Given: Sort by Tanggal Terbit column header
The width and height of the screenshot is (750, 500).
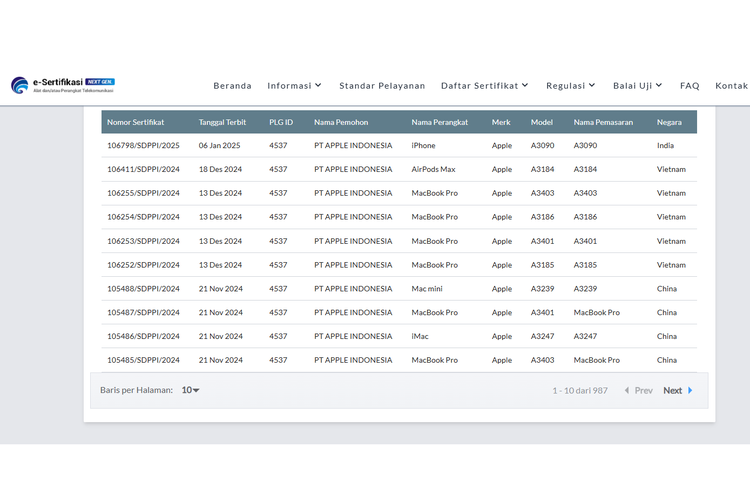Looking at the screenshot, I should 222,122.
